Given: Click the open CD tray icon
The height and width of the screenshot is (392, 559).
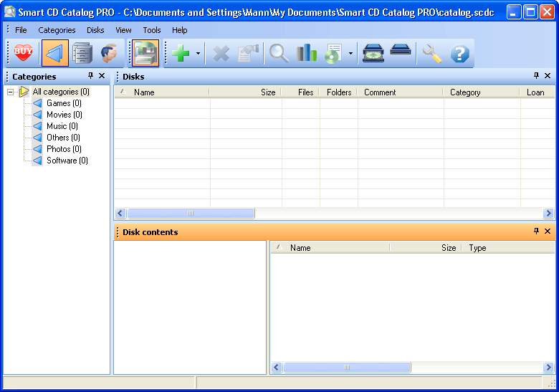Looking at the screenshot, I should click(373, 53).
